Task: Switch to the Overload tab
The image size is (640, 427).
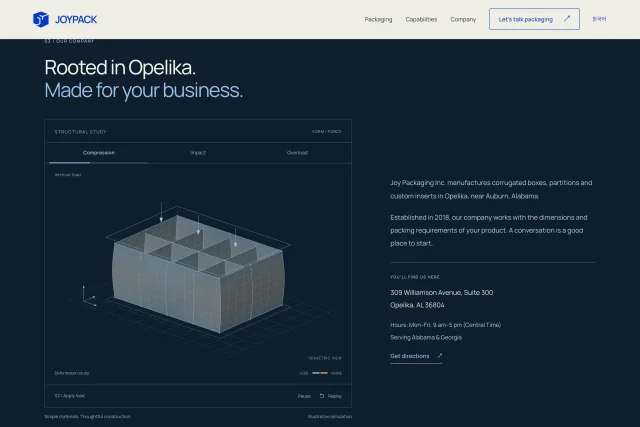Action: point(297,153)
